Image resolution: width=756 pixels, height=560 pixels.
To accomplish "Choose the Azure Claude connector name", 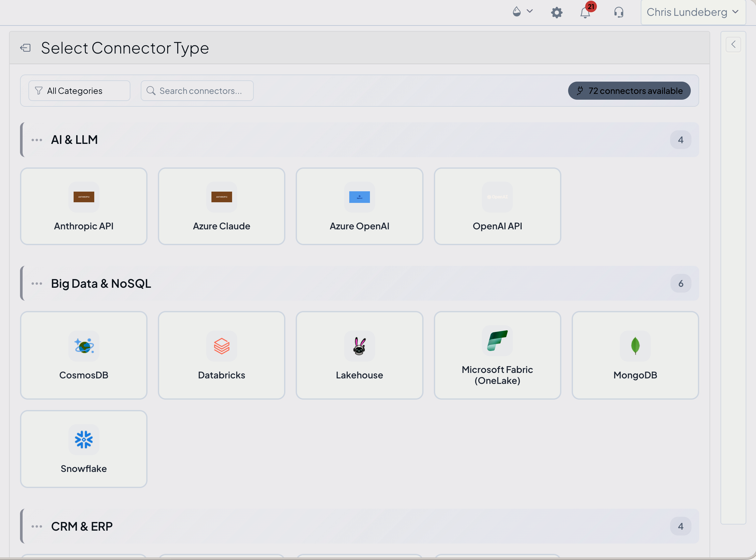I will pyautogui.click(x=222, y=226).
